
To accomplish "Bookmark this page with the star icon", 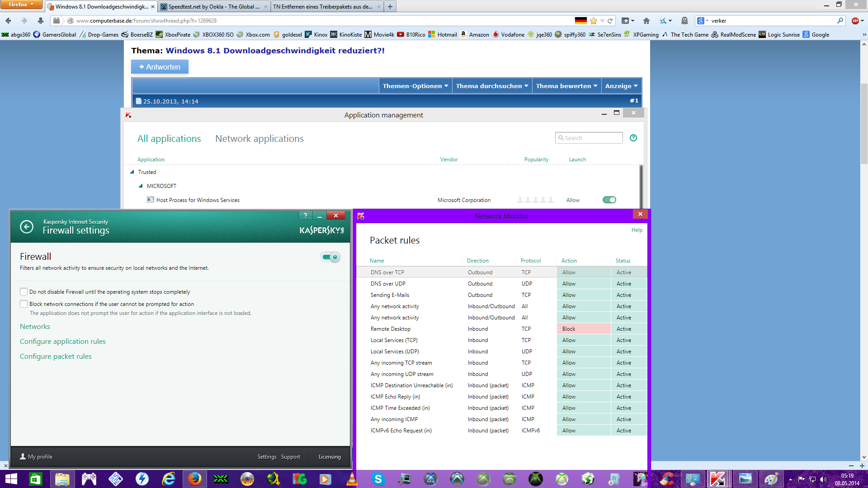I will 594,21.
